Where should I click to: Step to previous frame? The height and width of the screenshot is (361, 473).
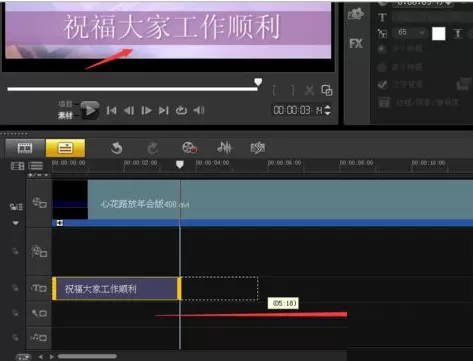[x=129, y=110]
